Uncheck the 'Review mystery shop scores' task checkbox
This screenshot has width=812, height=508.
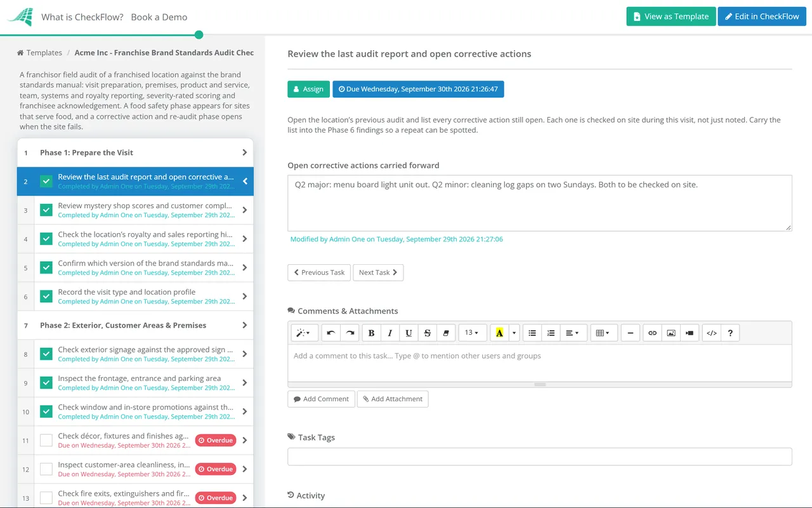pos(46,210)
